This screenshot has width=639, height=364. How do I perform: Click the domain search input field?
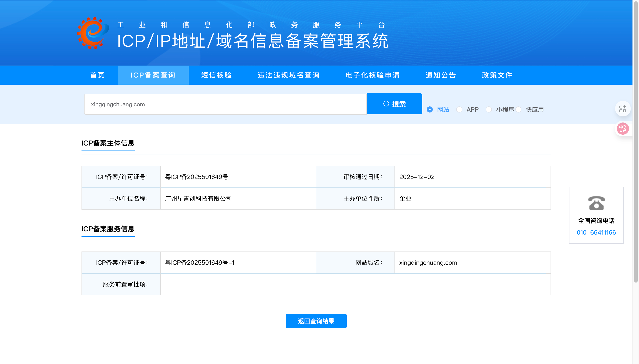click(225, 104)
